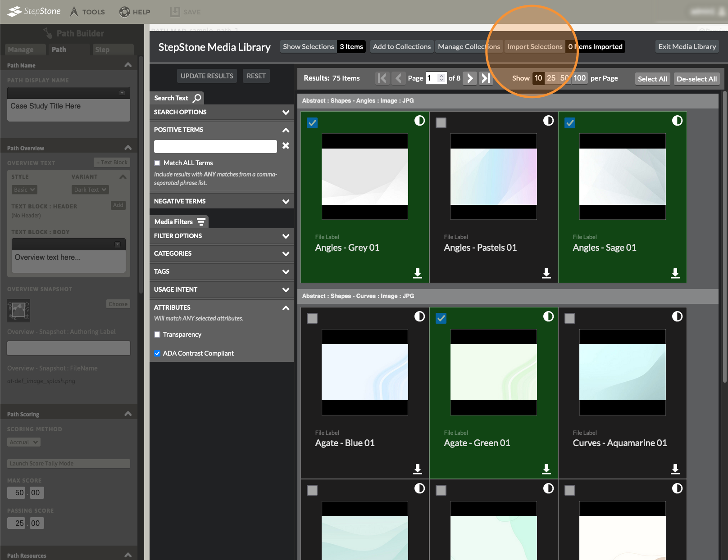Click Add to Collections
Screen dimensions: 728x560
pos(402,47)
